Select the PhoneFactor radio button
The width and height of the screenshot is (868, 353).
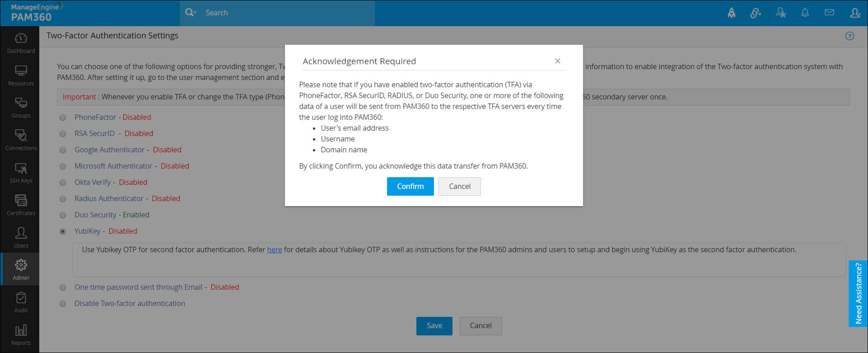coord(63,118)
